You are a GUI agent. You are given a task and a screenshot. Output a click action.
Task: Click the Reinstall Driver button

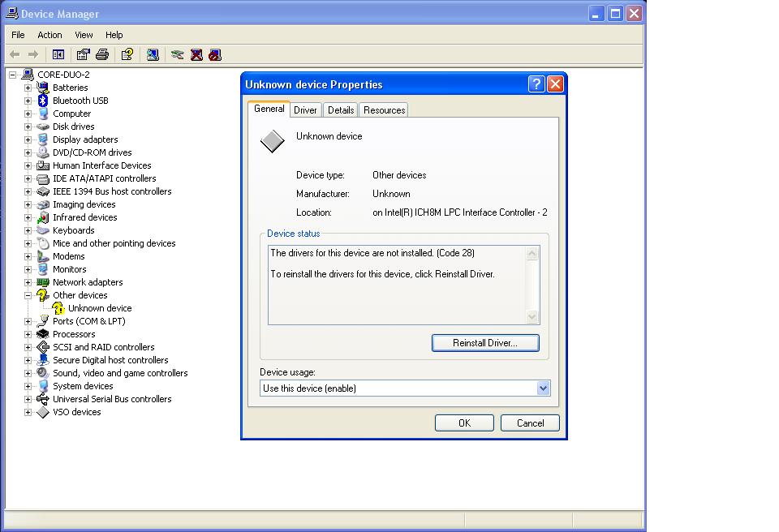[485, 343]
